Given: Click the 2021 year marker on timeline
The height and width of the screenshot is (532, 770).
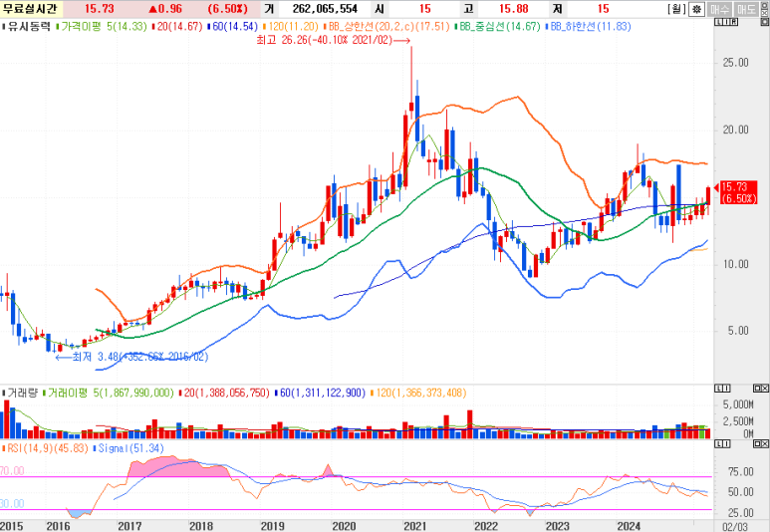Looking at the screenshot, I should pyautogui.click(x=415, y=526).
